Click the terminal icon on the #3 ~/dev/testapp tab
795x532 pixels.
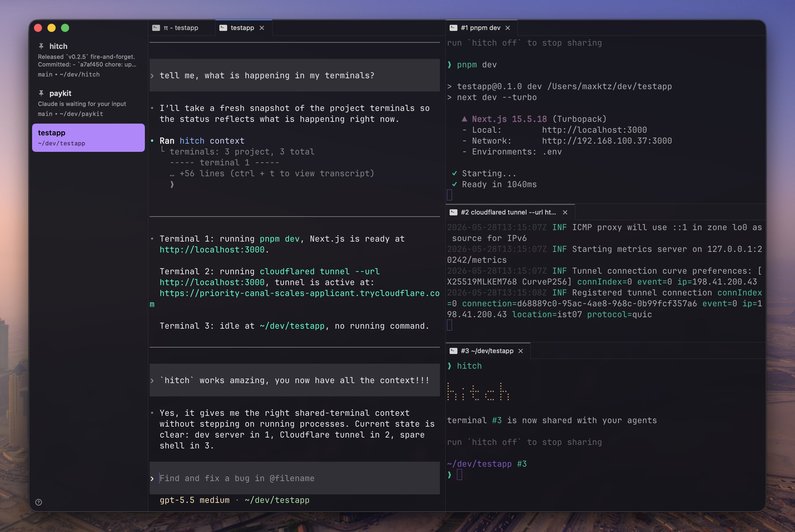(x=453, y=351)
